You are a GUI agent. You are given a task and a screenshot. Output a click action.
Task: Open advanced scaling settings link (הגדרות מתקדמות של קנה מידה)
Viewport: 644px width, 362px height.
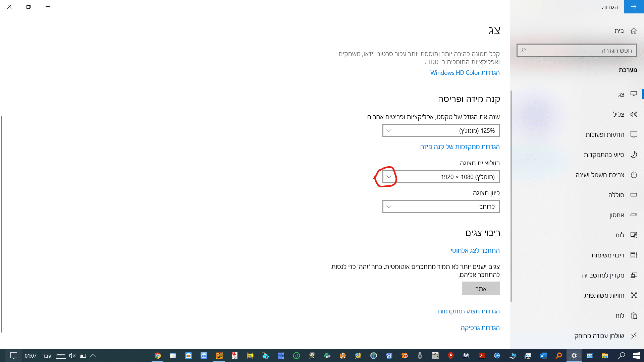(460, 147)
